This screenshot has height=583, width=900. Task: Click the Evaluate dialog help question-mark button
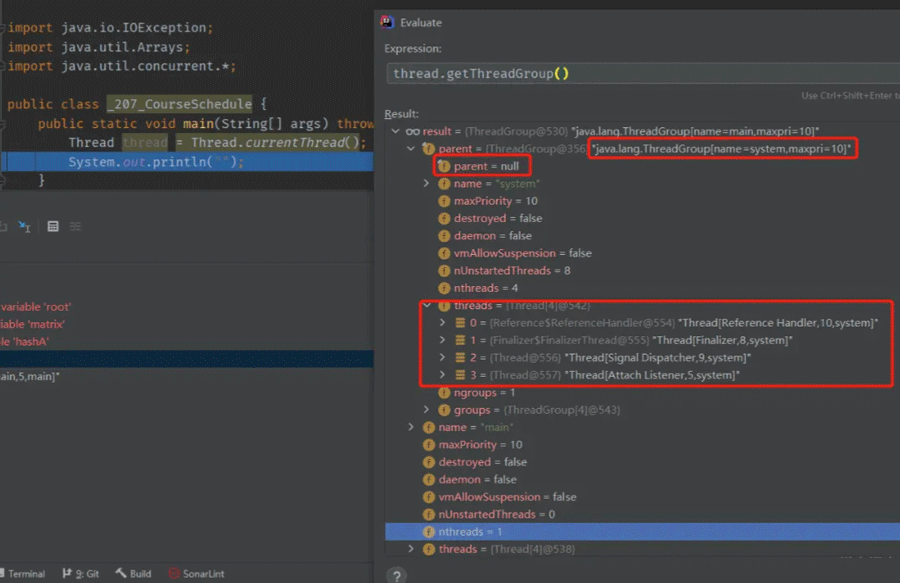tap(397, 575)
